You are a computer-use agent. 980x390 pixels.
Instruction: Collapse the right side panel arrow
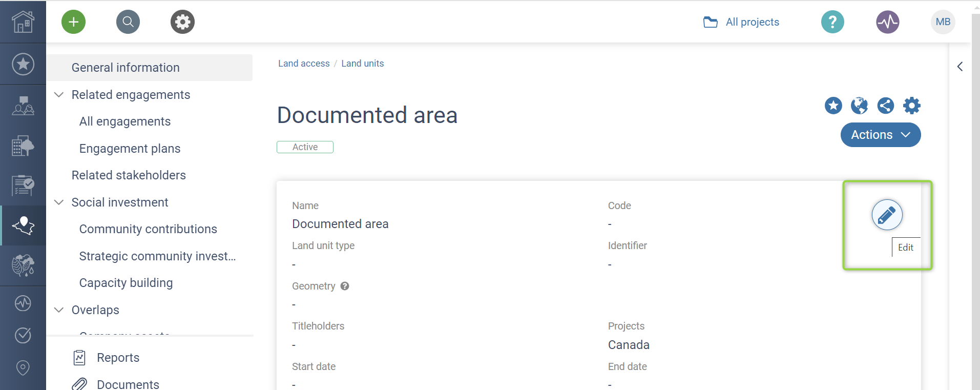coord(960,67)
